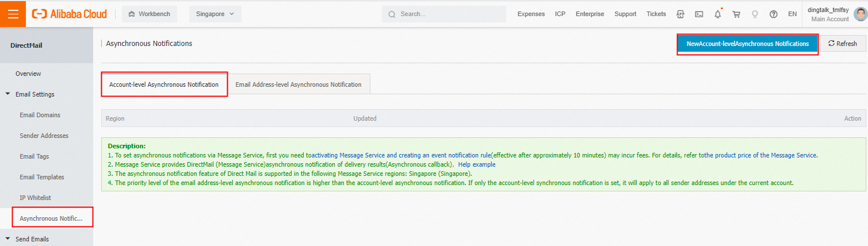Open Email Domains in the sidebar
Image resolution: width=868 pixels, height=246 pixels.
(x=40, y=115)
